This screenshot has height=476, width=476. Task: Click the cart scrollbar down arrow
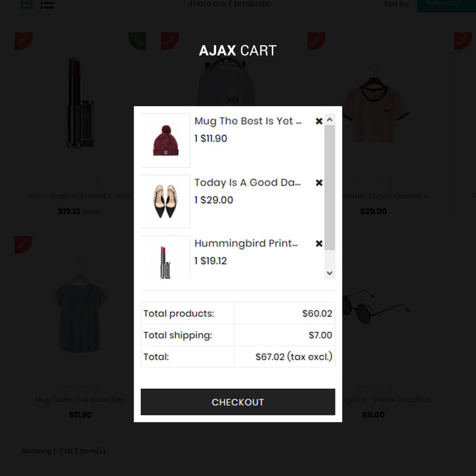click(x=330, y=273)
